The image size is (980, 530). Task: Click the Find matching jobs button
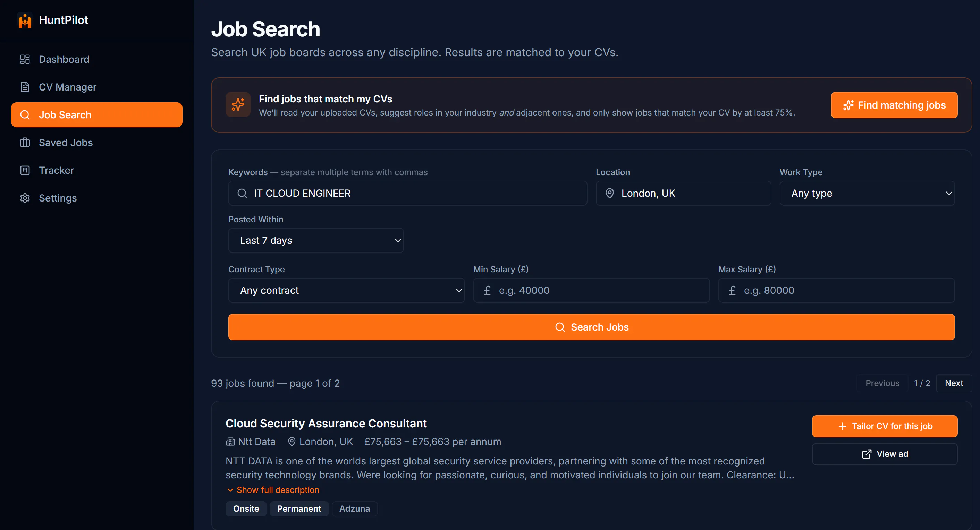tap(894, 105)
